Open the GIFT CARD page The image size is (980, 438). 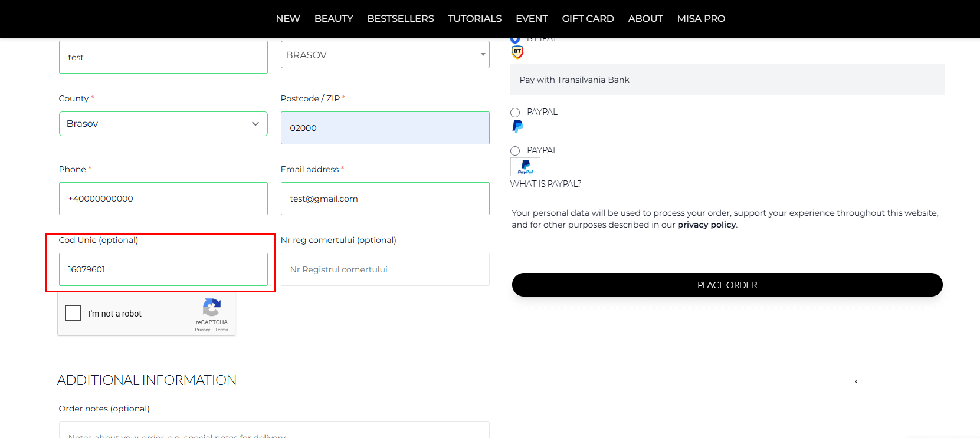coord(588,19)
